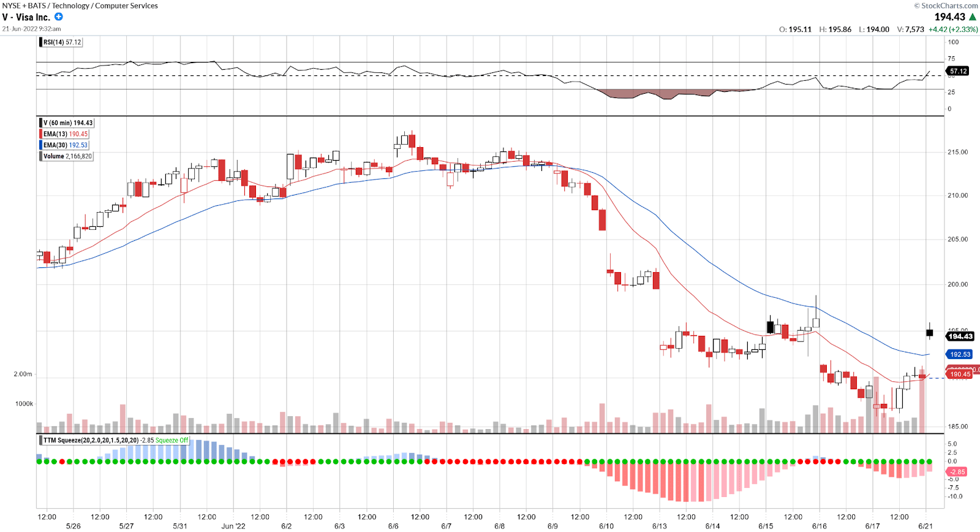Viewport: 980px width, 532px height.
Task: Click the H: 195.86 high value
Action: [835, 29]
